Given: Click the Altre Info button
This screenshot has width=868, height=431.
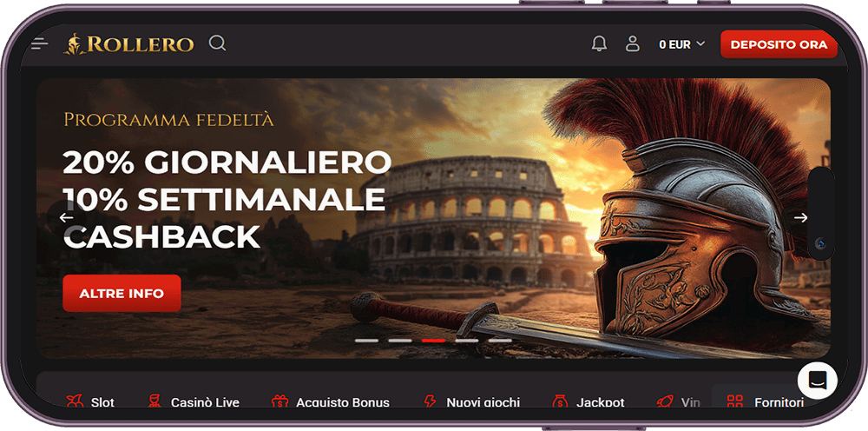Looking at the screenshot, I should coord(122,293).
